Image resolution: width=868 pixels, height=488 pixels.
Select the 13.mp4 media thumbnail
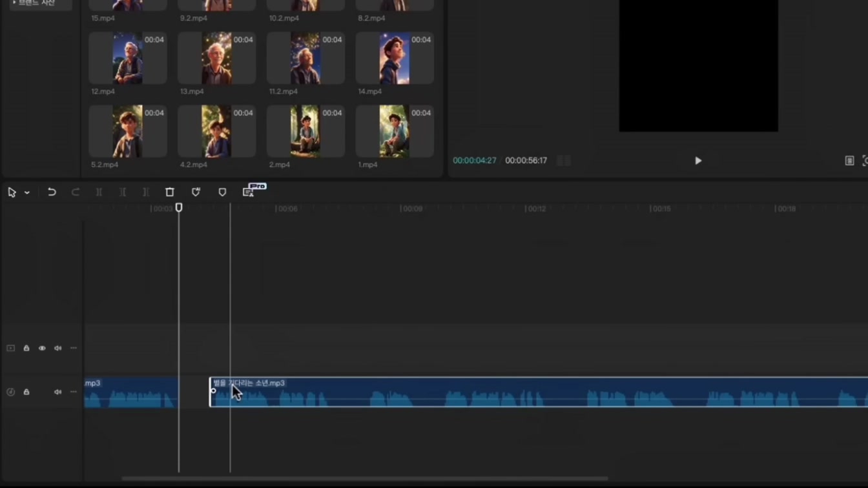click(x=217, y=58)
